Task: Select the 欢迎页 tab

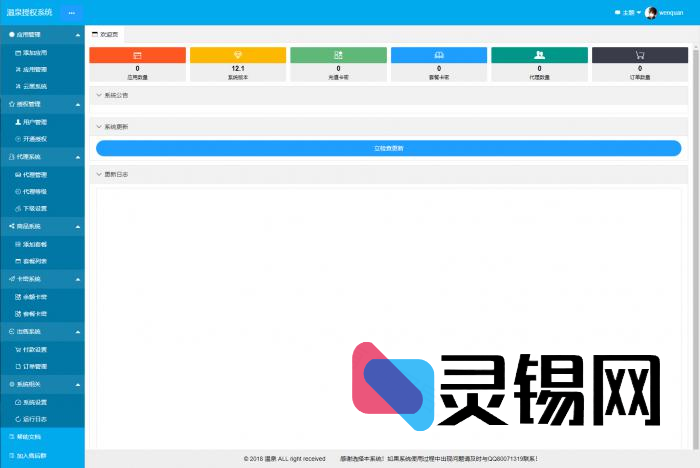Action: coord(105,34)
